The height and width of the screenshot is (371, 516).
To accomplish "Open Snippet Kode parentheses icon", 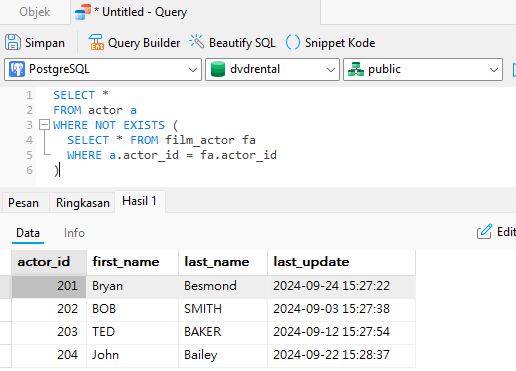I will [293, 42].
